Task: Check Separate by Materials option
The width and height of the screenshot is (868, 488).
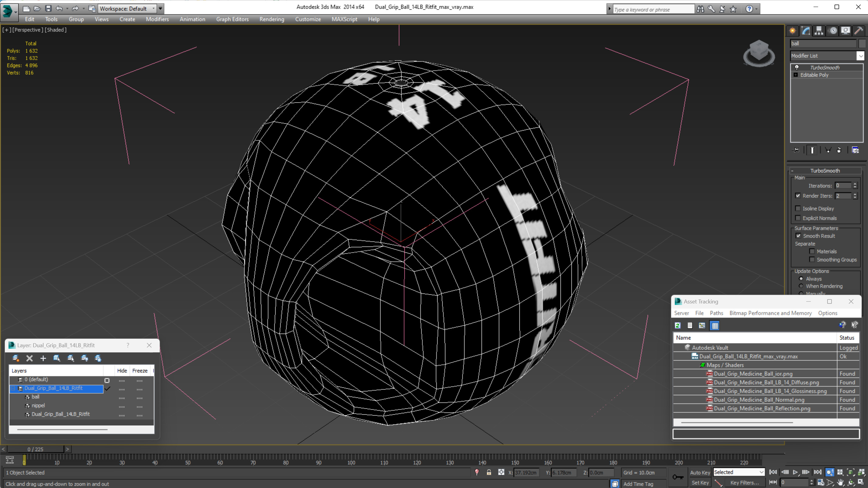Action: pos(812,251)
